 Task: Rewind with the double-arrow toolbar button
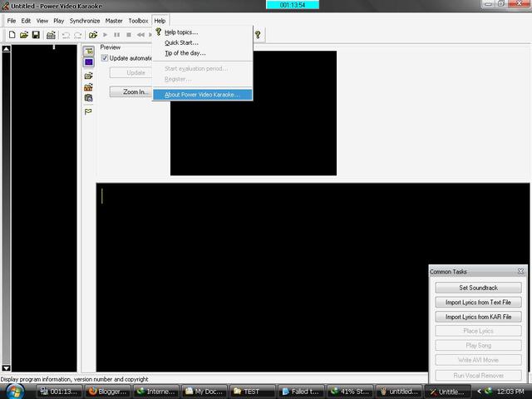pos(140,35)
